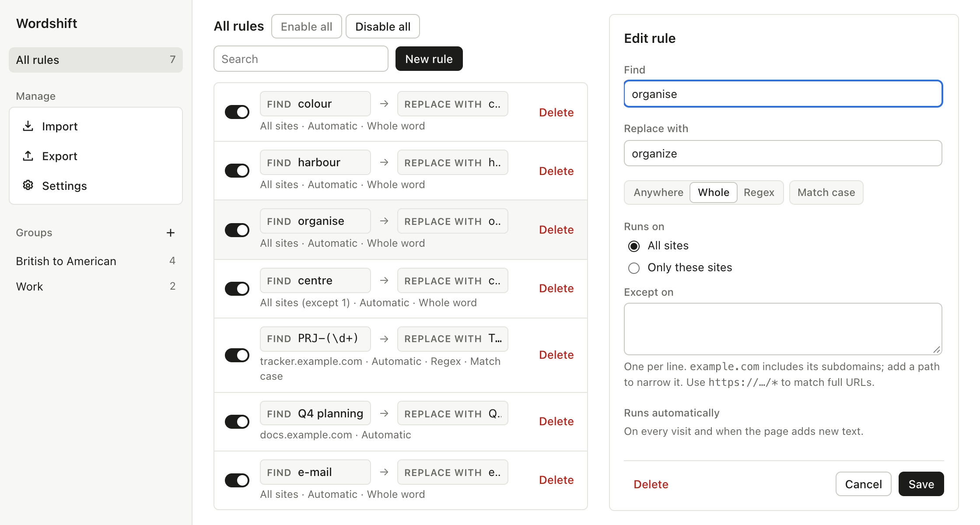
Task: Toggle off the harbour rule
Action: pyautogui.click(x=237, y=171)
